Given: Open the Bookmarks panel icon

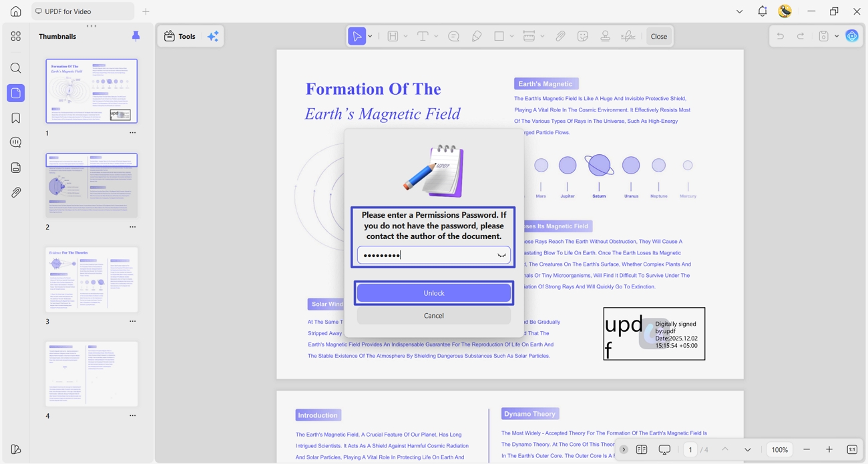Looking at the screenshot, I should click(x=16, y=118).
